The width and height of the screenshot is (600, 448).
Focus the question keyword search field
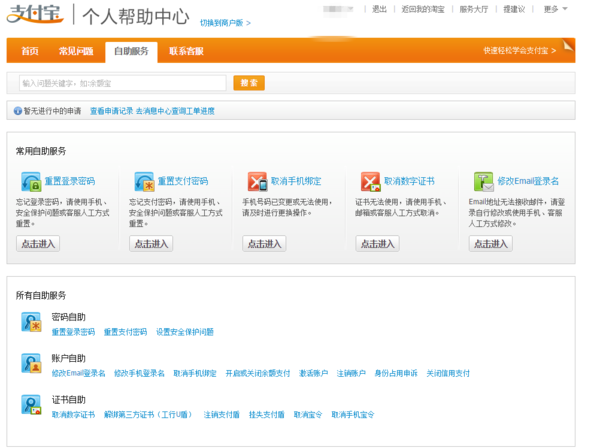click(x=123, y=83)
